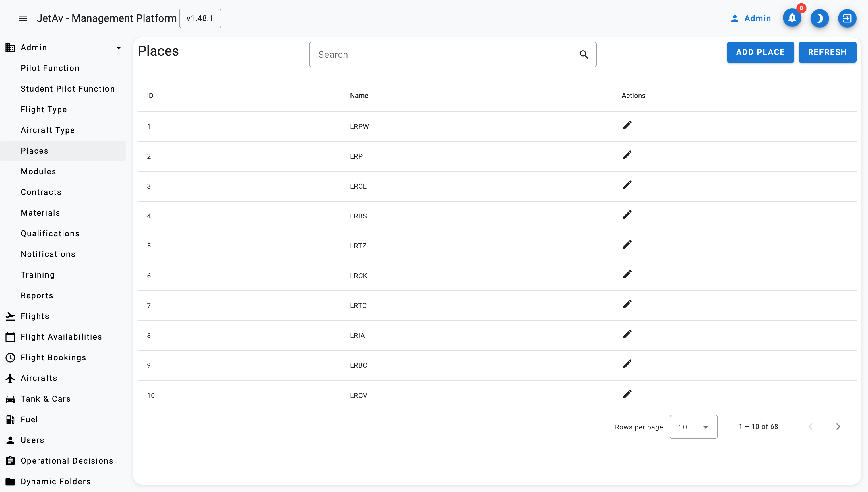The width and height of the screenshot is (868, 492).
Task: Click into the Search field
Action: [443, 55]
